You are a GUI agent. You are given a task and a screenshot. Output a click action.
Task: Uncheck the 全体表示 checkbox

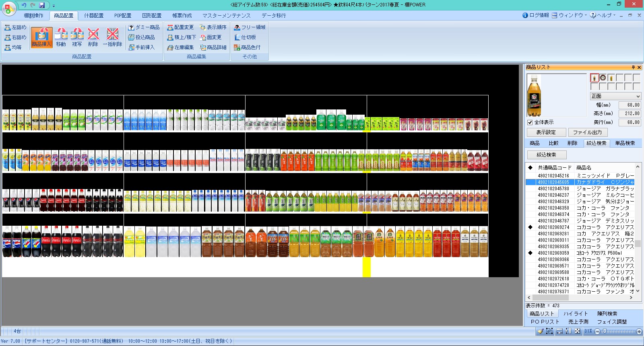[530, 122]
